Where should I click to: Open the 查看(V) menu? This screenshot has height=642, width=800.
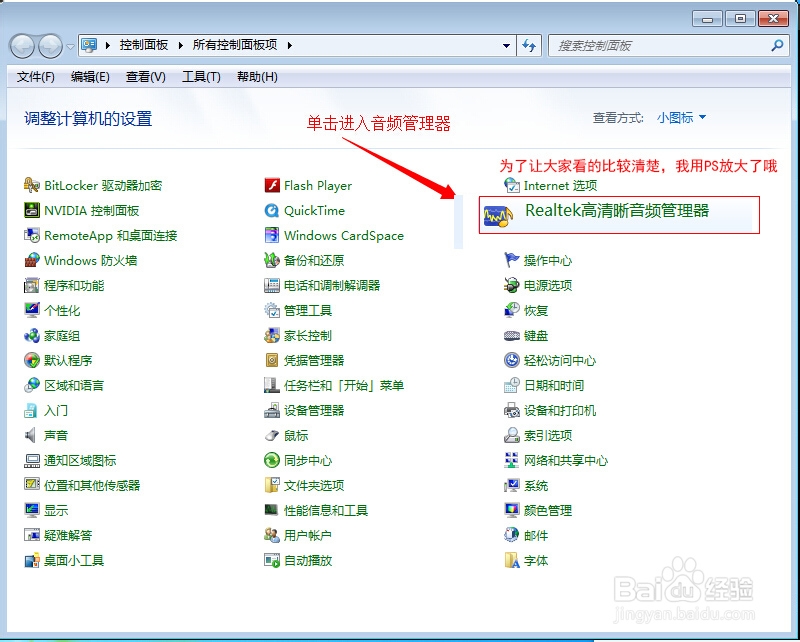coord(146,77)
